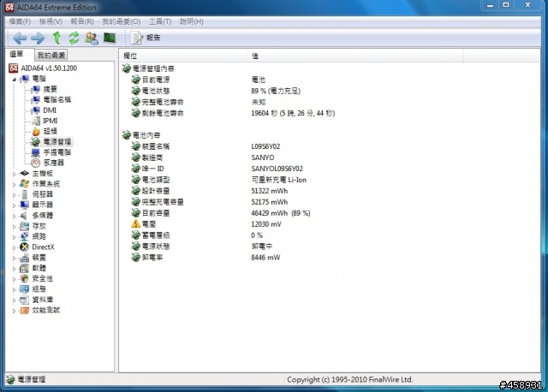Viewport: 548px width, 392px height.
Task: Select 超頻 overclock item
Action: coord(50,131)
